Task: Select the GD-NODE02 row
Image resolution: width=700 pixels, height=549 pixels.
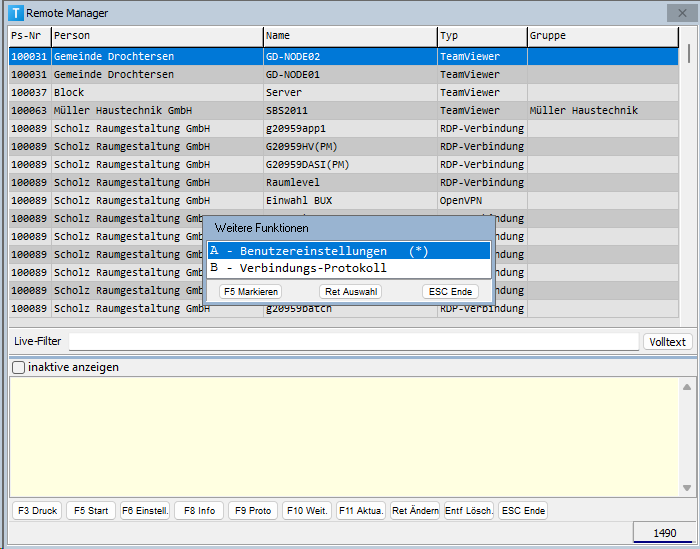Action: (343, 57)
